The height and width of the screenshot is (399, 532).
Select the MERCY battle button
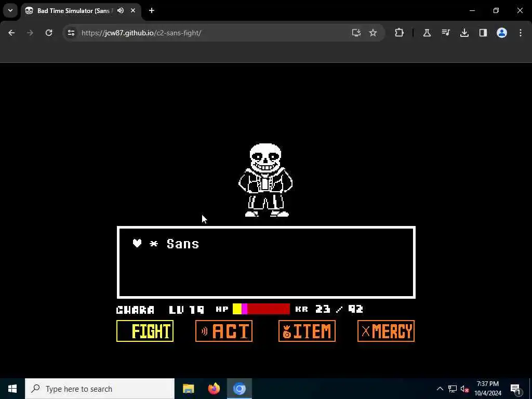click(386, 331)
